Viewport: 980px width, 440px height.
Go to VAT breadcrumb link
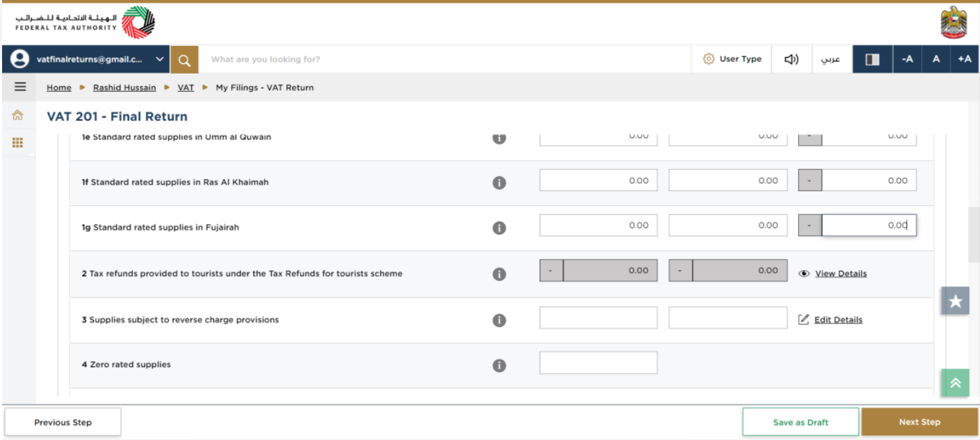click(185, 87)
